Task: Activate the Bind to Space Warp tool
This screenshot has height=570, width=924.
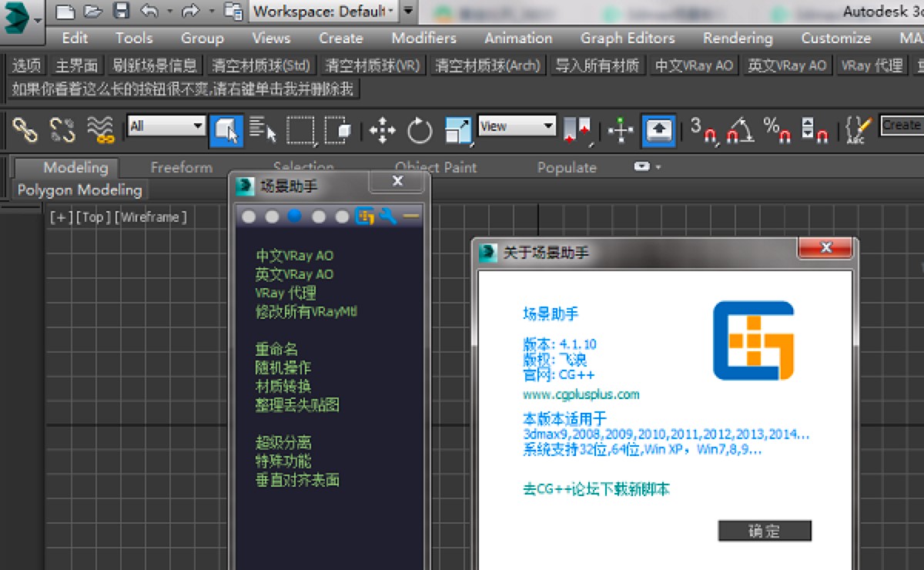Action: [100, 129]
